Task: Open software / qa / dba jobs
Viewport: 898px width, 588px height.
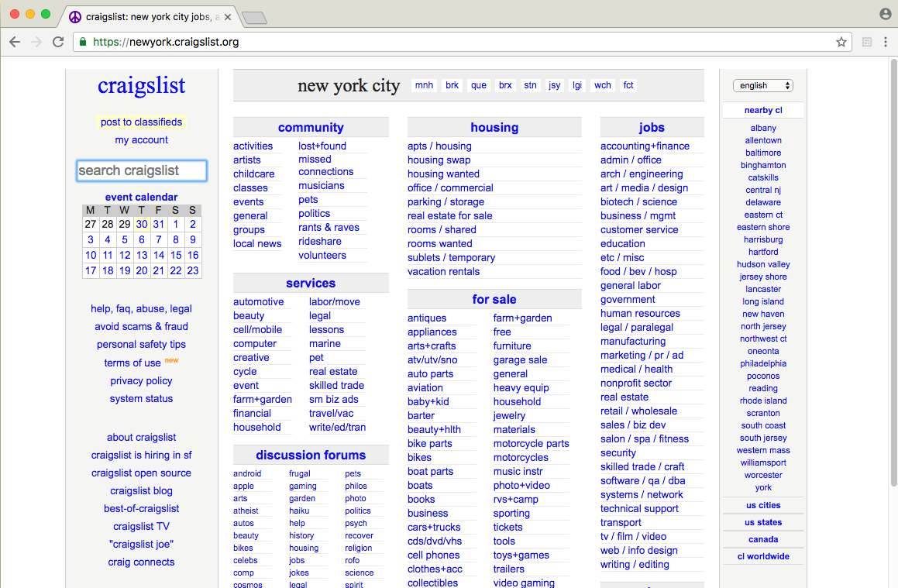Action: tap(642, 480)
